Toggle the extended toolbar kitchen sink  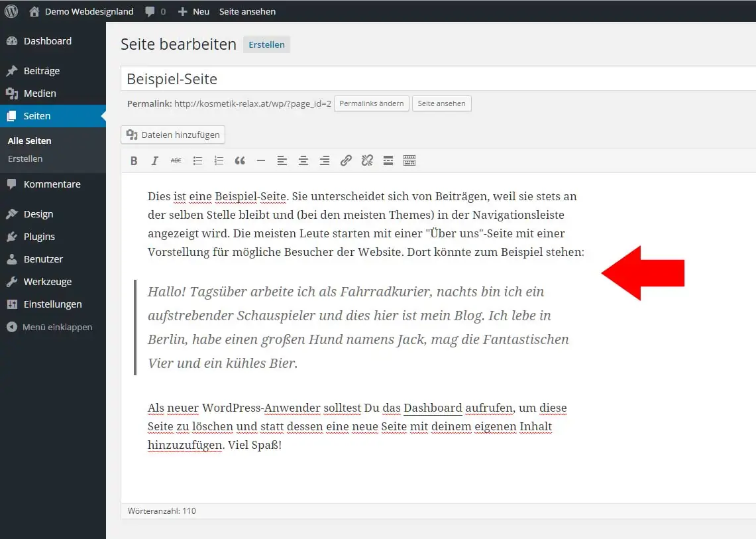[x=409, y=160]
